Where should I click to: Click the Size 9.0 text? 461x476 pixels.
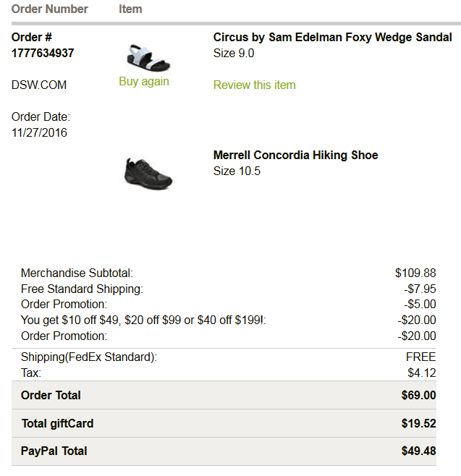click(234, 54)
